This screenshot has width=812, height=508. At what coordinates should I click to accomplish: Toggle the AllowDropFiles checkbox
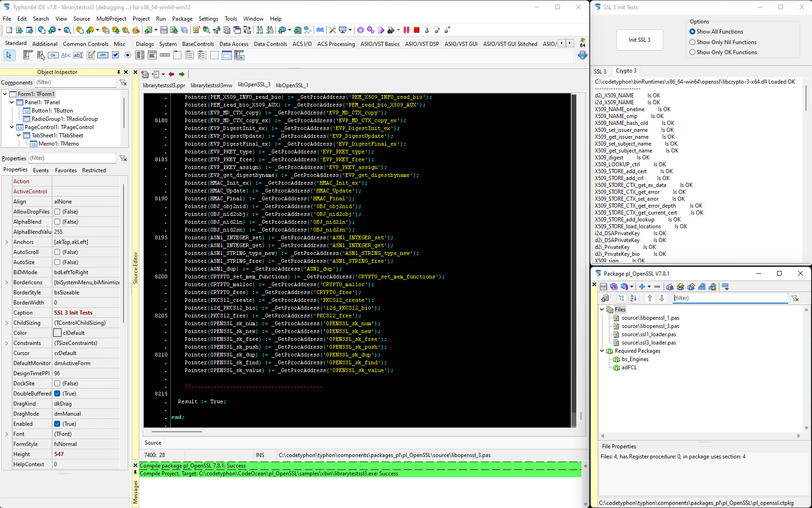tap(57, 212)
